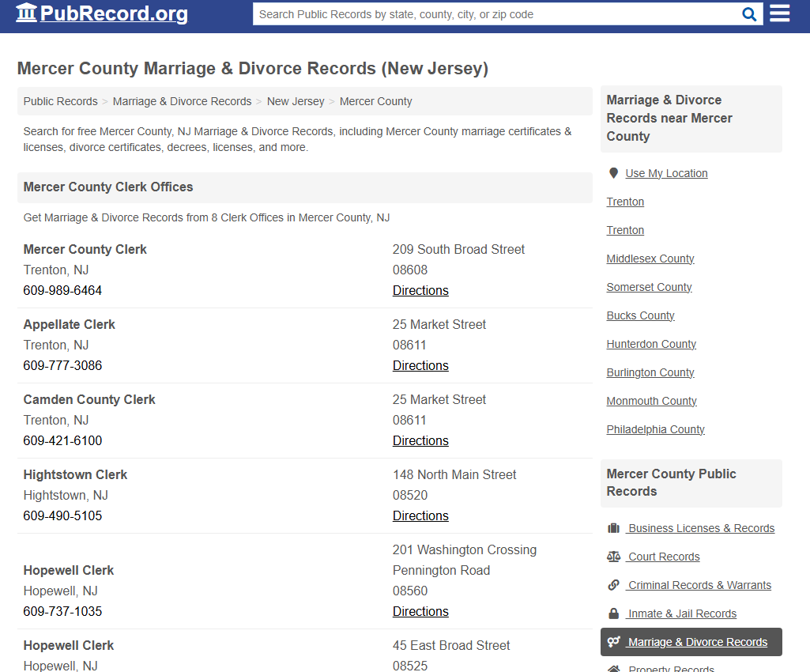Call Appellate Clerk phone number 609-777-3086
The height and width of the screenshot is (672, 810).
pos(62,365)
